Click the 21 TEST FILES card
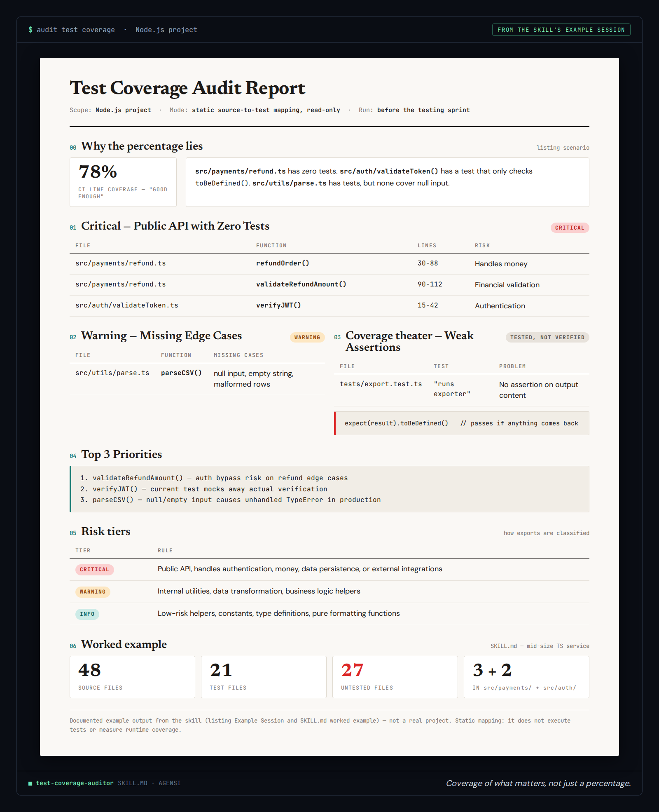The width and height of the screenshot is (659, 812). pos(264,677)
